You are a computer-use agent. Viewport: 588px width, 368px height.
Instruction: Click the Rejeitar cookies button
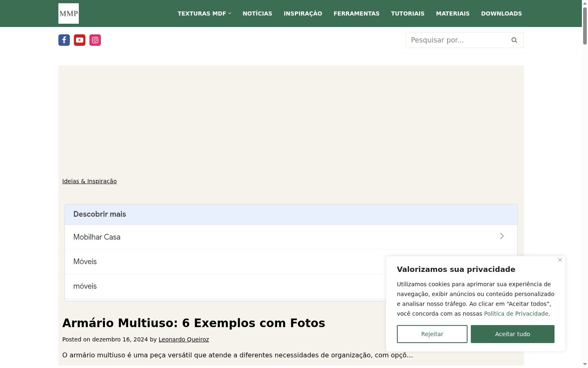click(x=432, y=334)
